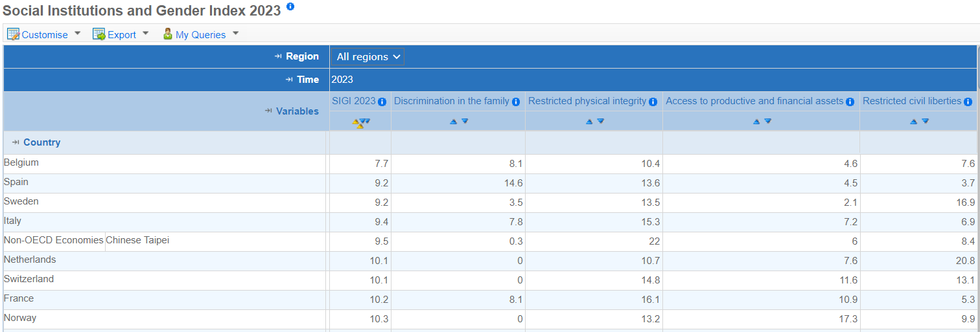
Task: Click the 2023 time value
Action: 342,80
